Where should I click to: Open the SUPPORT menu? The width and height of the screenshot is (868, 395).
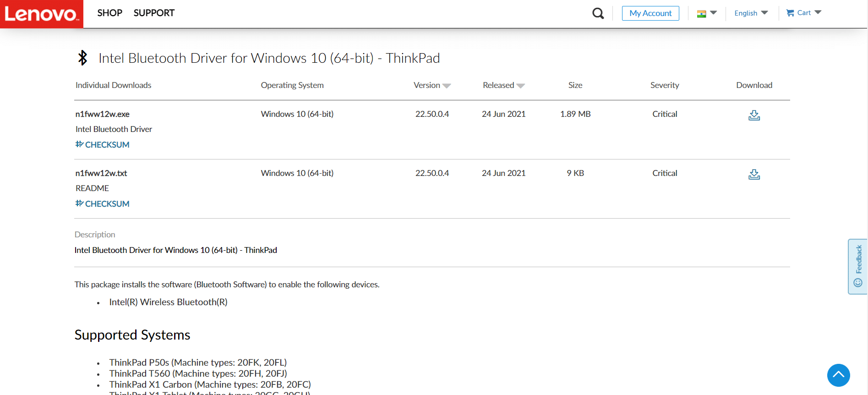click(x=154, y=13)
